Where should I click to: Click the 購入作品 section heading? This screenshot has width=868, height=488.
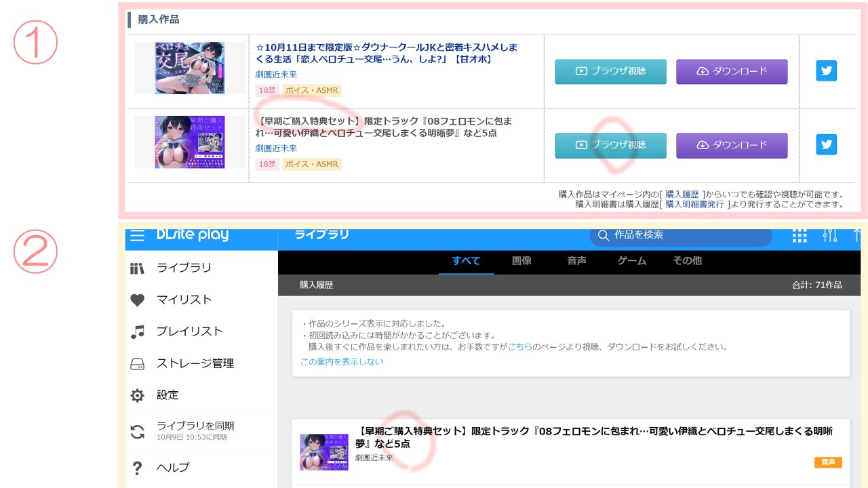159,20
